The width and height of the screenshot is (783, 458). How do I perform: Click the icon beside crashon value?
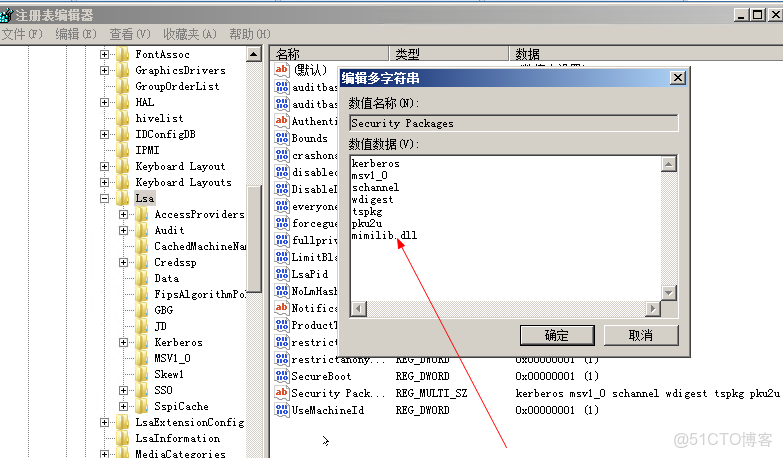(282, 155)
